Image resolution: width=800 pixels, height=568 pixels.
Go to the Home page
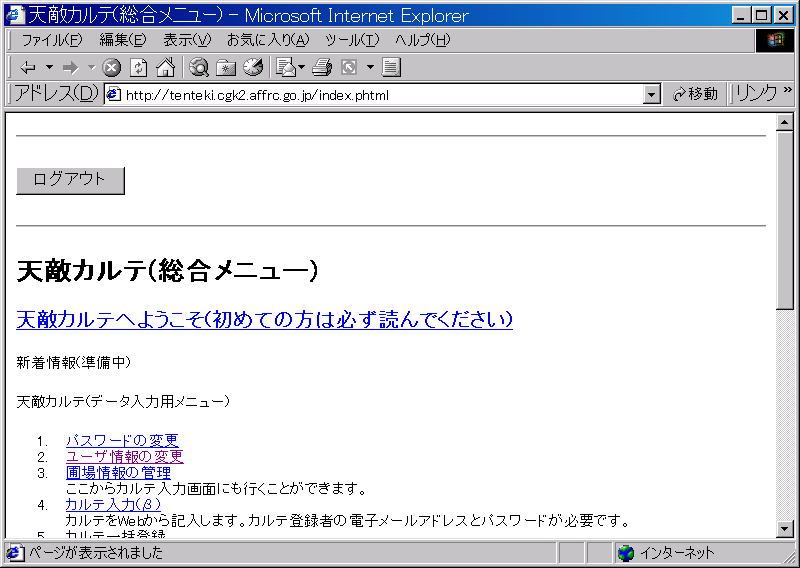165,68
